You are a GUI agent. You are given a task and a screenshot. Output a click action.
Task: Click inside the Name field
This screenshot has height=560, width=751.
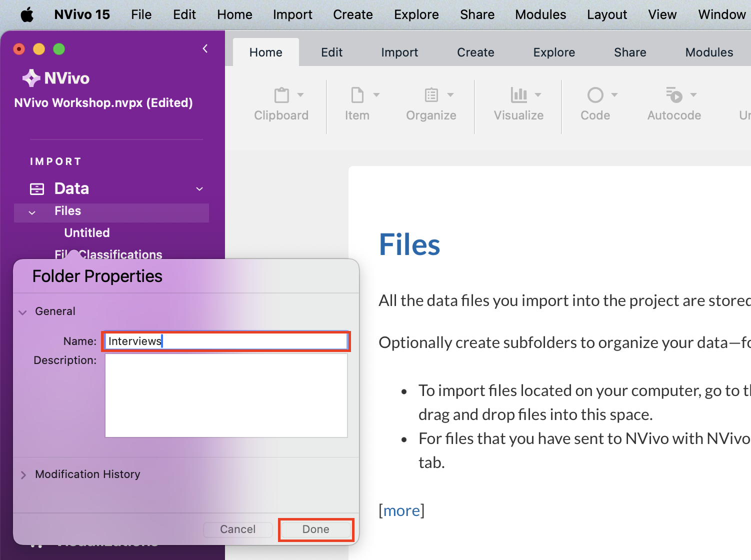[x=225, y=341]
